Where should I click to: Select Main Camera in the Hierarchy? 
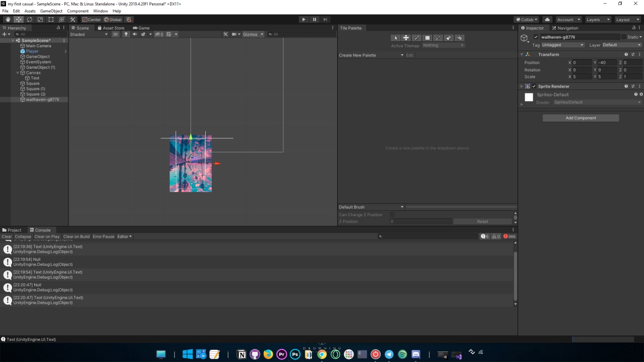38,46
